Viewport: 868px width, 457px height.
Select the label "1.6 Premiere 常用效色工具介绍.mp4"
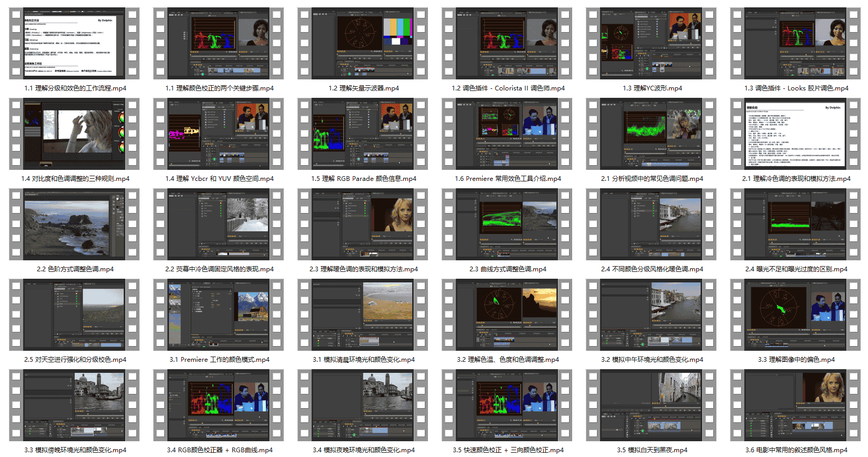[508, 179]
